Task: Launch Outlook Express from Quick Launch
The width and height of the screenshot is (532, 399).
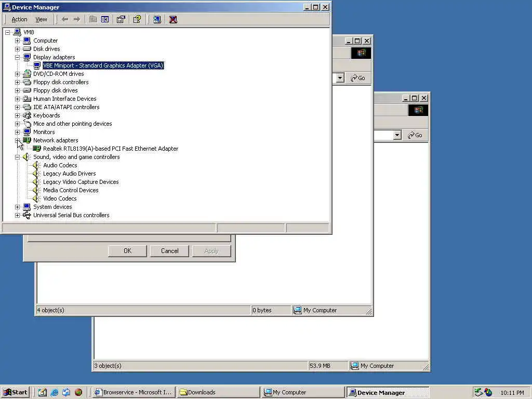Action: pos(66,392)
